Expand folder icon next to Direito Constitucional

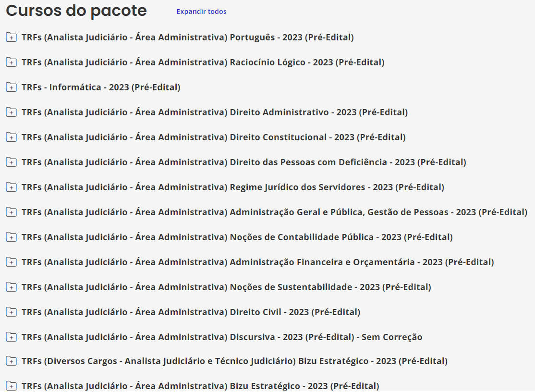tap(11, 137)
